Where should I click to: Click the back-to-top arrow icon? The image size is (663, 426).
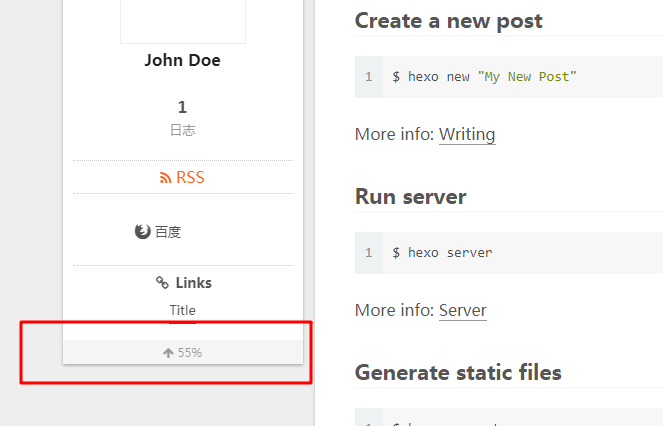(x=168, y=352)
